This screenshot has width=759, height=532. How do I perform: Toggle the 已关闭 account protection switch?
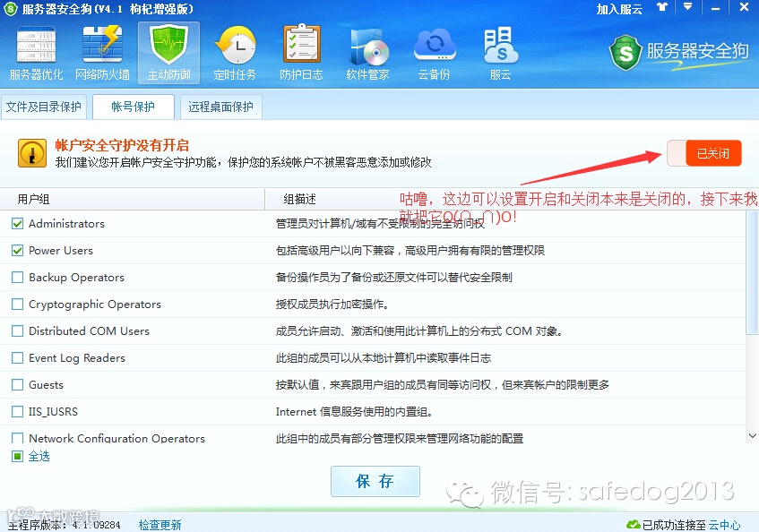(704, 153)
